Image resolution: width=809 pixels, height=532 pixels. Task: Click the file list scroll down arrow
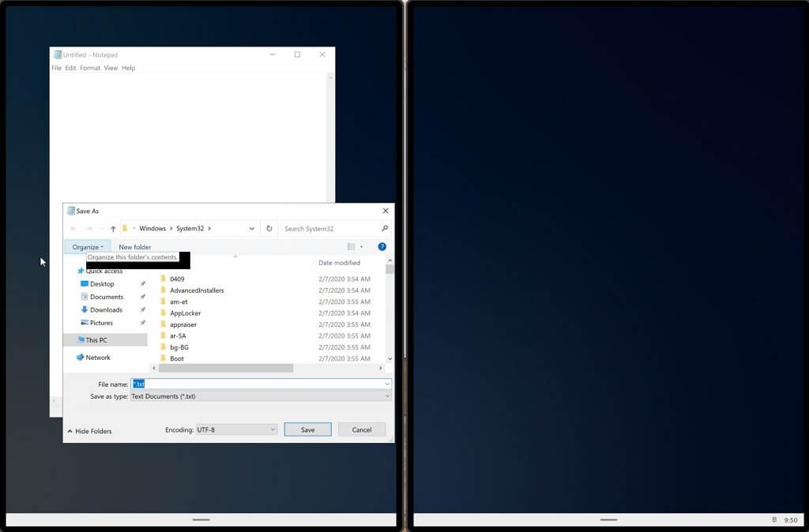pyautogui.click(x=389, y=359)
